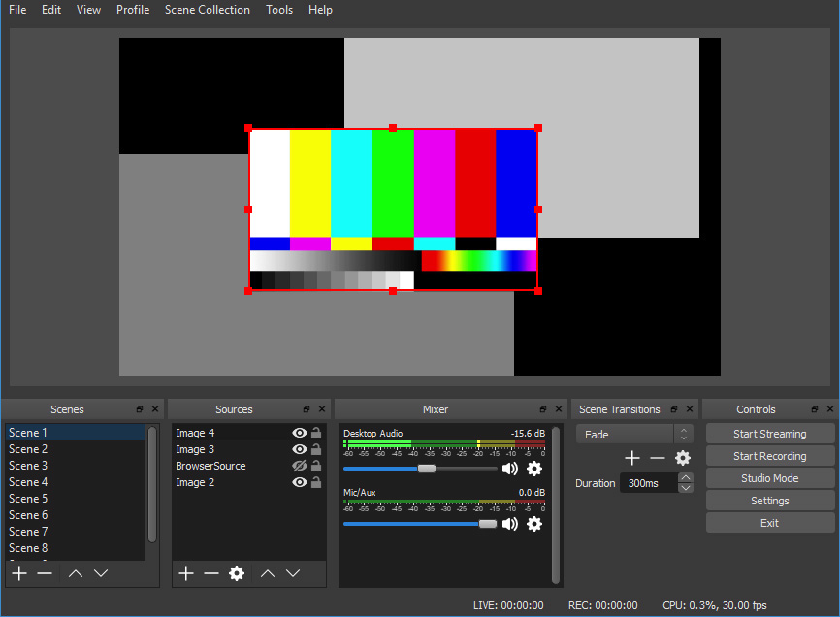Close the Scenes dock panel

pos(155,409)
